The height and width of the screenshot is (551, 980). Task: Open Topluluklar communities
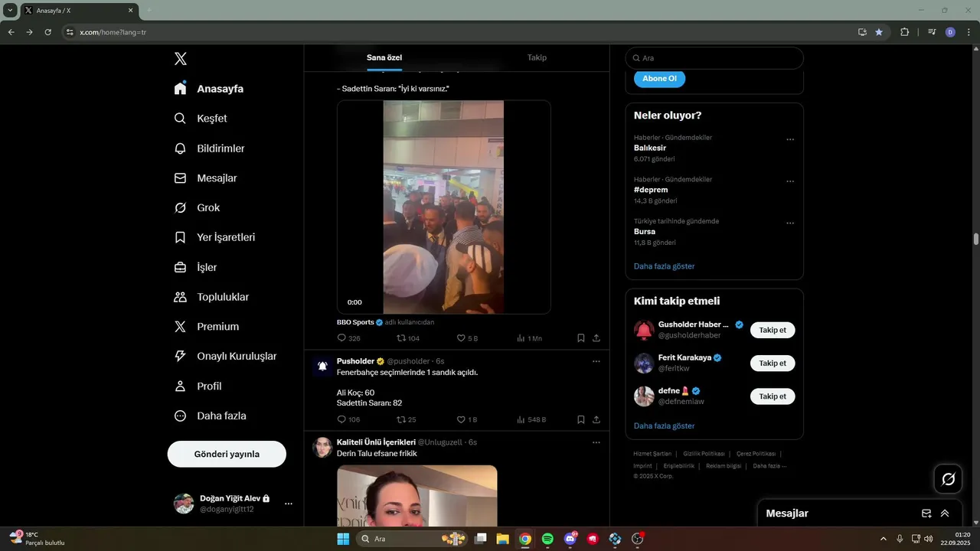click(x=211, y=297)
